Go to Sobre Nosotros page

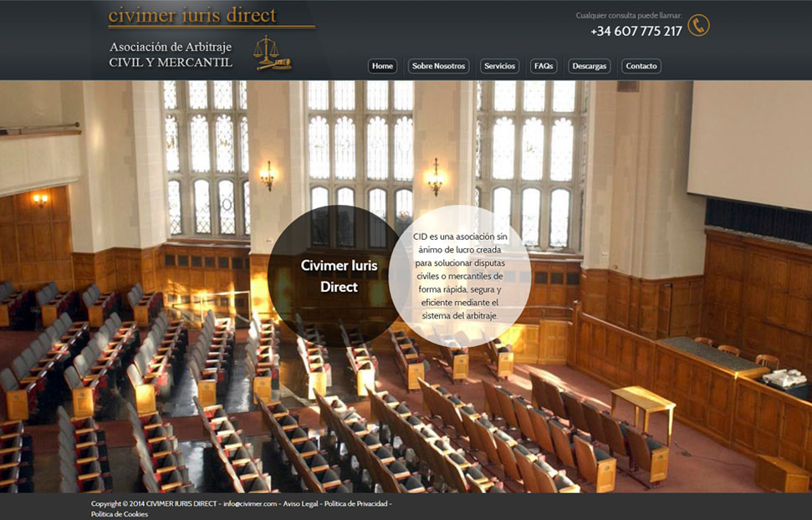point(439,66)
